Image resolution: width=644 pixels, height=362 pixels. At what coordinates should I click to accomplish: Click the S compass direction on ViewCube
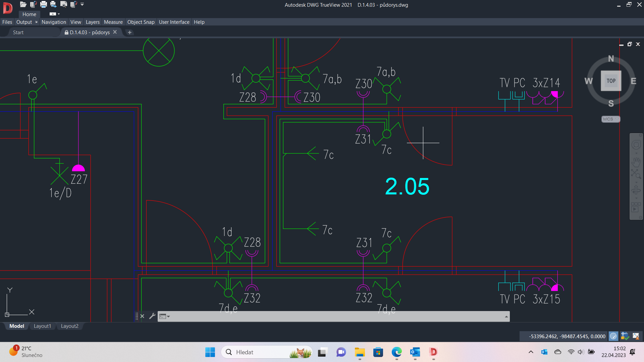(x=611, y=103)
